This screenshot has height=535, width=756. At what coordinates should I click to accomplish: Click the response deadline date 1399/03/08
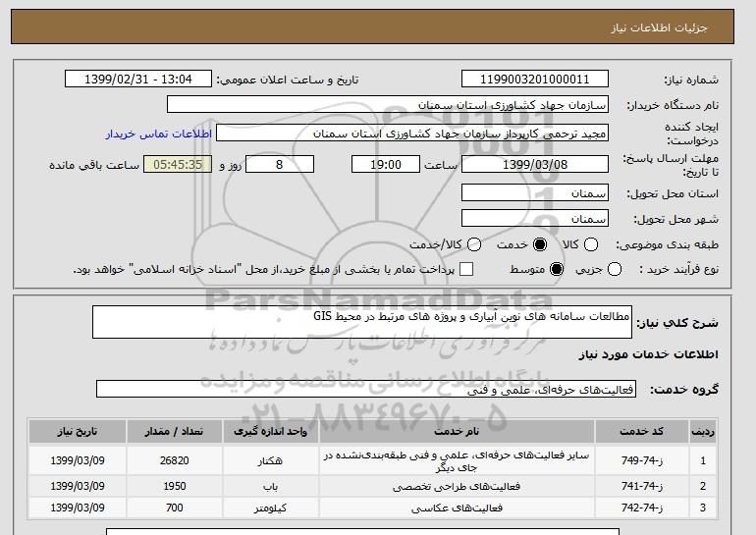[x=535, y=164]
